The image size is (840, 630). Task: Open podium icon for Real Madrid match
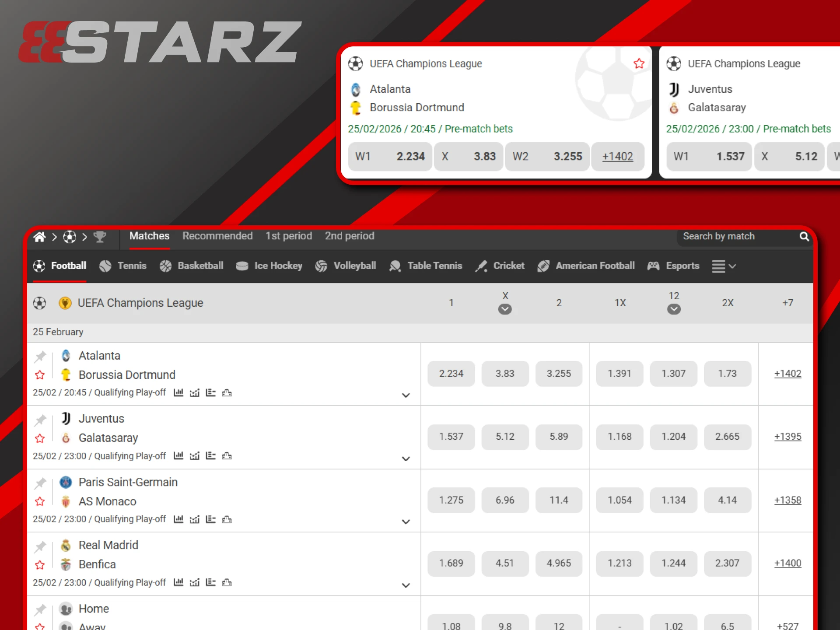(227, 582)
